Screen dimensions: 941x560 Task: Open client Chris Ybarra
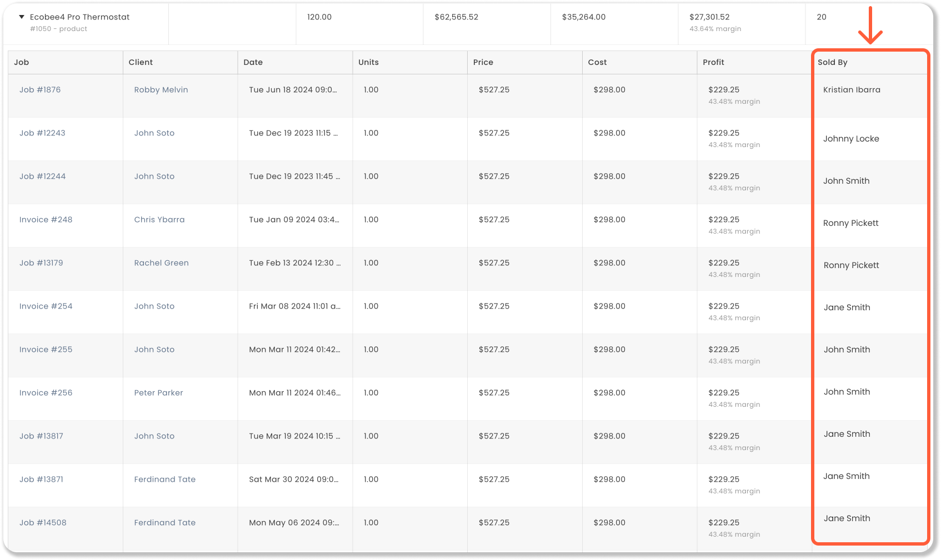159,220
